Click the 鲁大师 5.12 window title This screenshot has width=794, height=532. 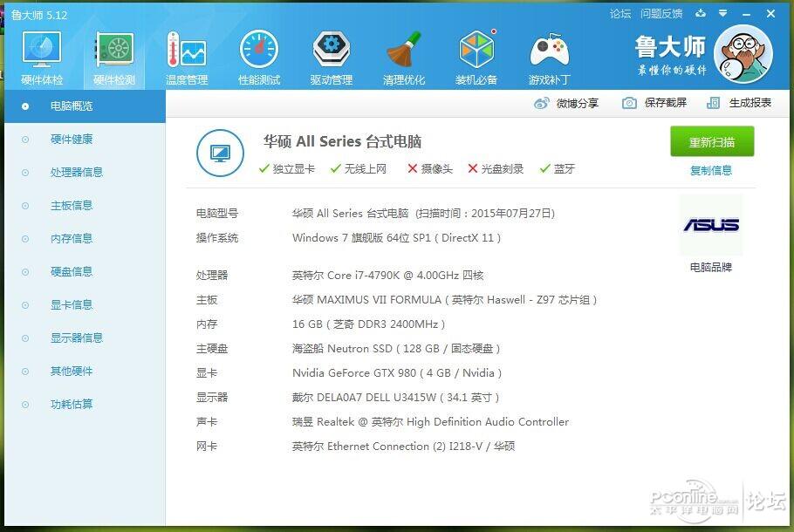pyautogui.click(x=39, y=15)
